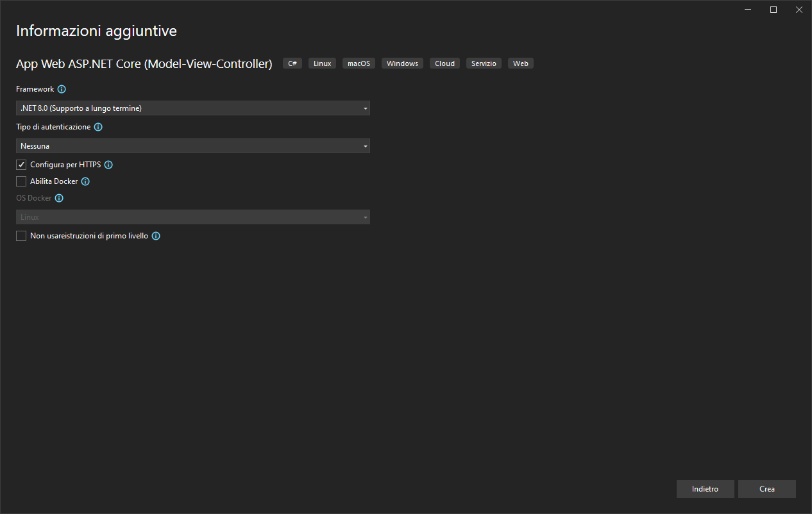Check the Non usare istruzioni di primo livello box
Image resolution: width=812 pixels, height=514 pixels.
(21, 236)
